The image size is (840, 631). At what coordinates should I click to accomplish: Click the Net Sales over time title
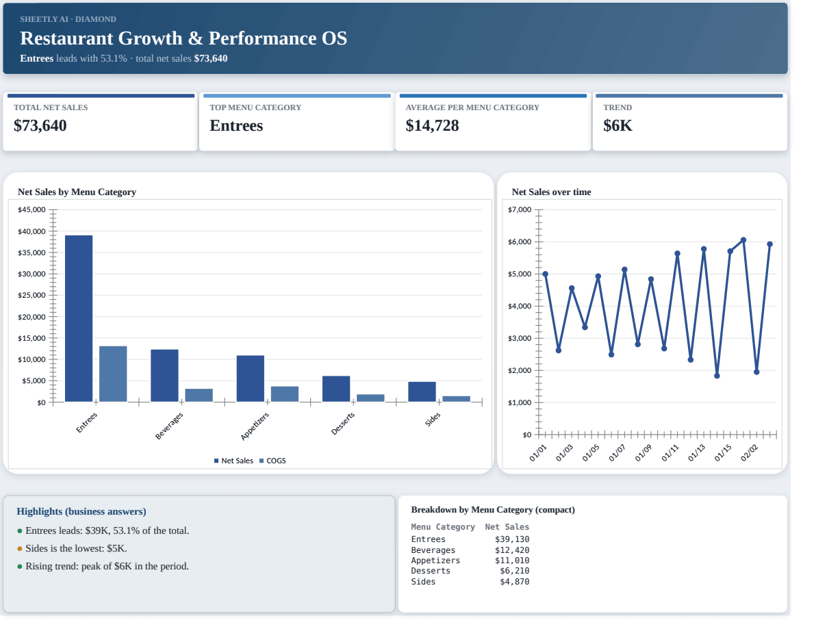(551, 192)
